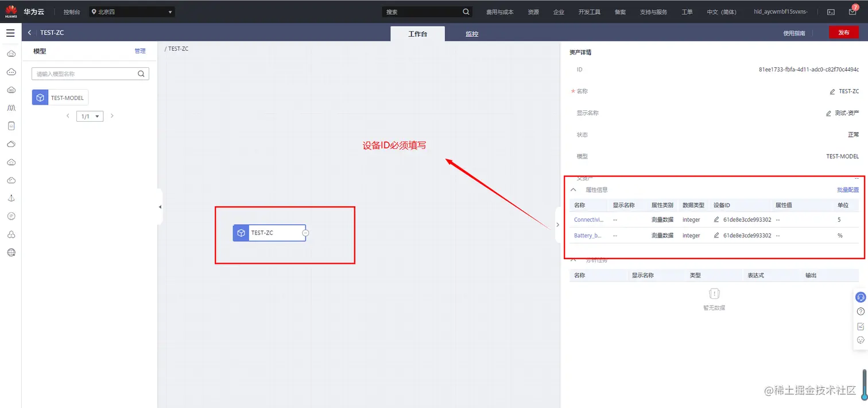The width and height of the screenshot is (868, 408).
Task: Click the minus circle on TEST-ZC node
Action: click(306, 233)
